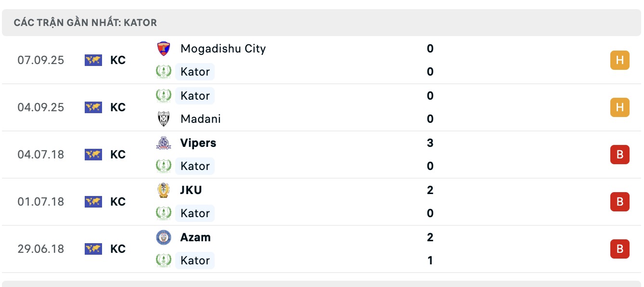Screen dimensions: 644x287
Task: Click the JKU club badge
Action: tap(164, 190)
